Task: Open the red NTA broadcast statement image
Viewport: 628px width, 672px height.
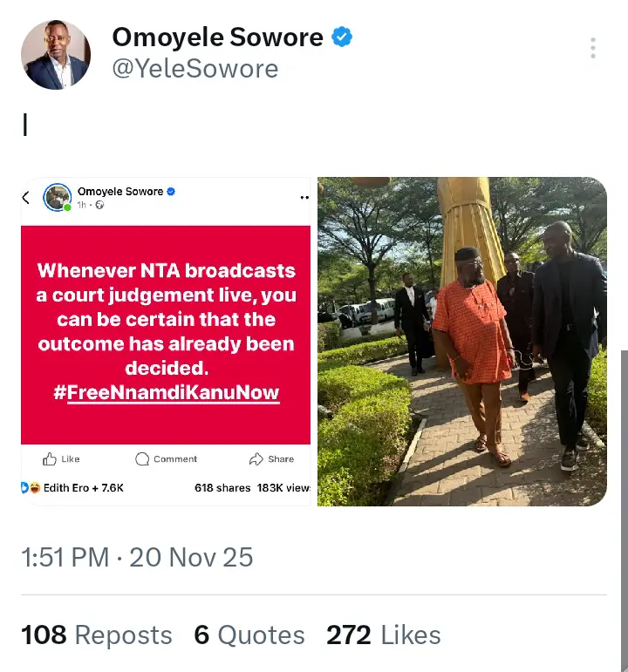Action: 166,333
